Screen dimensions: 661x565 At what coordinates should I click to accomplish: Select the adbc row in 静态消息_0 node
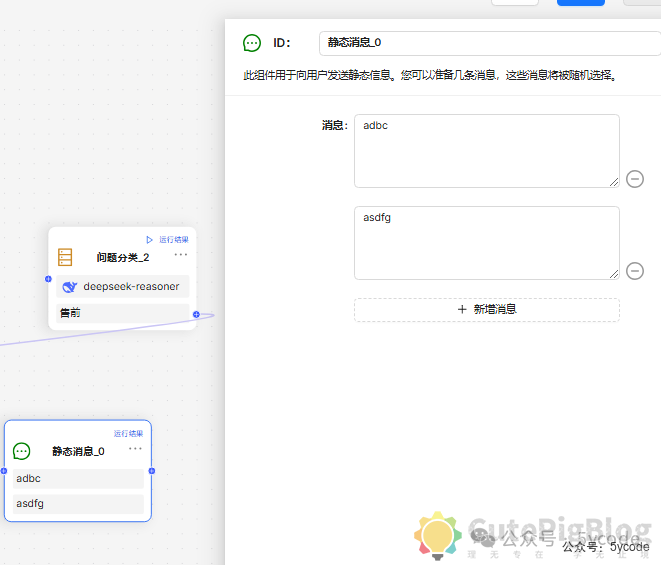78,479
